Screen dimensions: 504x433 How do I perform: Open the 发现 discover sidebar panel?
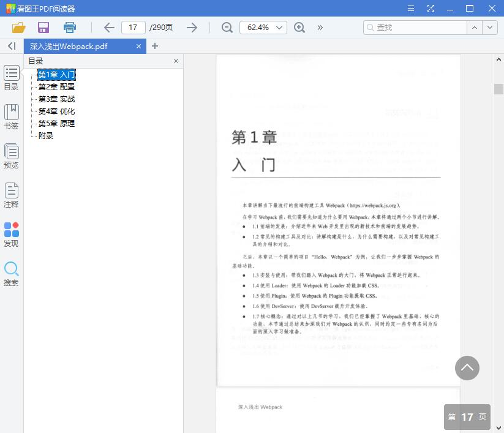tap(11, 235)
